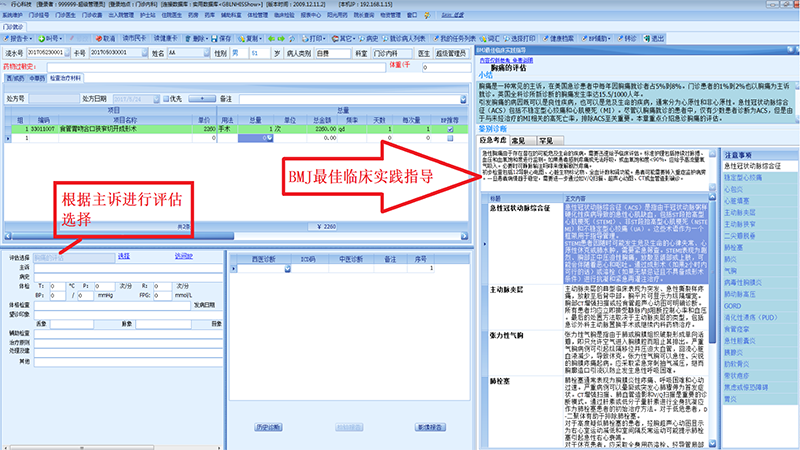
Task: Click the prescription grid horizontal scrollbar
Action: 236,236
